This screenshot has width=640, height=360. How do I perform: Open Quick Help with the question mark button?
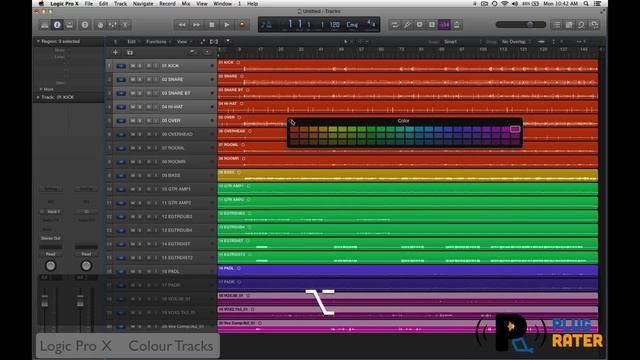[x=85, y=25]
